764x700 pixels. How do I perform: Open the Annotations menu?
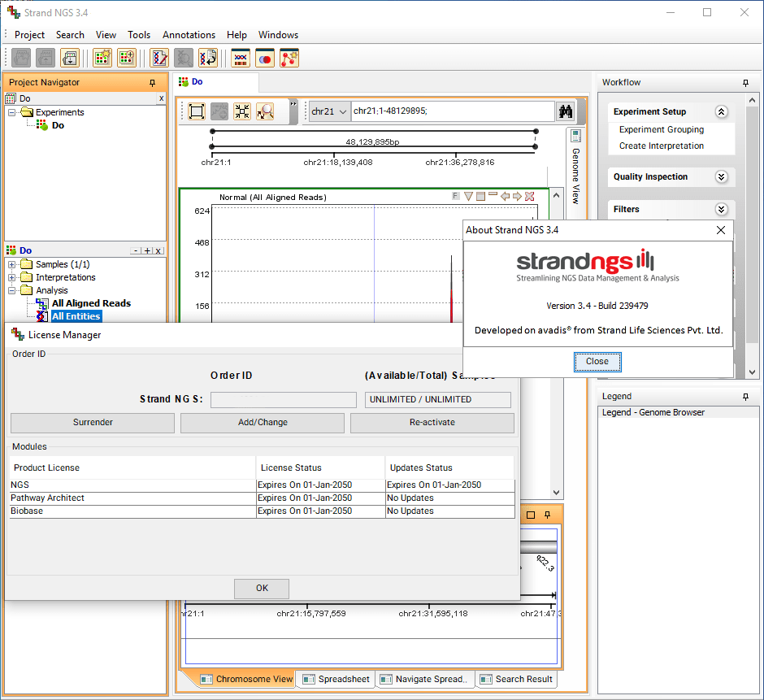[189, 35]
